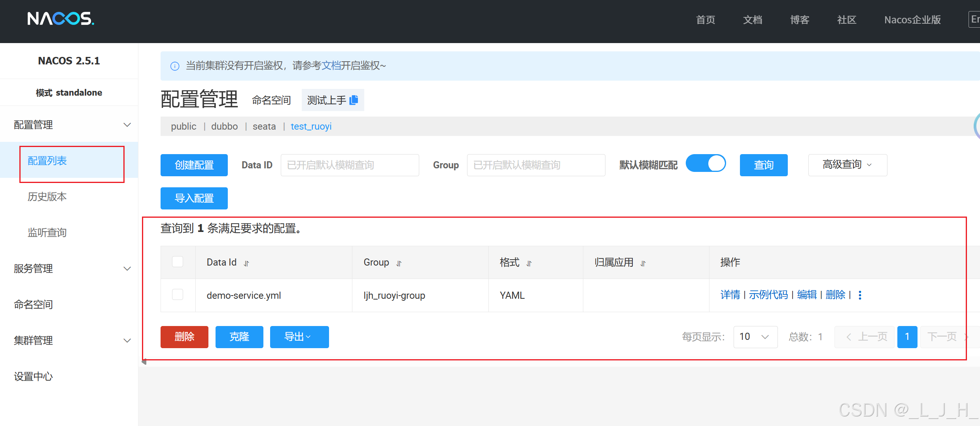The image size is (980, 426).
Task: Click the NACOS logo
Action: pos(61,19)
